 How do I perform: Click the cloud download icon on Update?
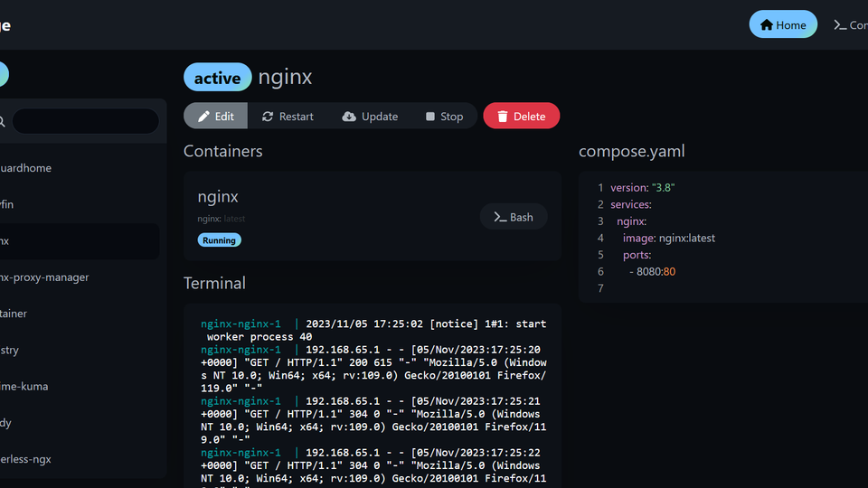pos(349,117)
